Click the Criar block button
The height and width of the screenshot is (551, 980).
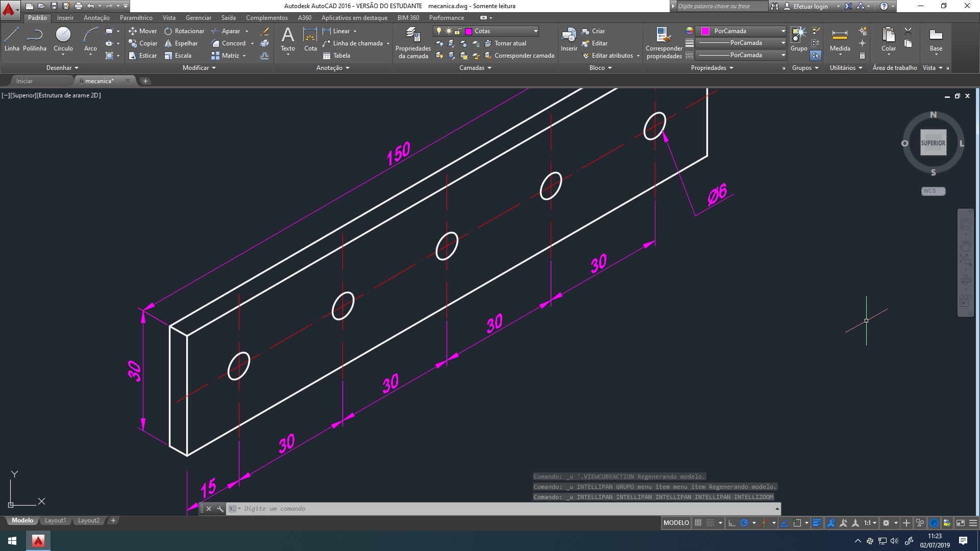click(x=593, y=31)
